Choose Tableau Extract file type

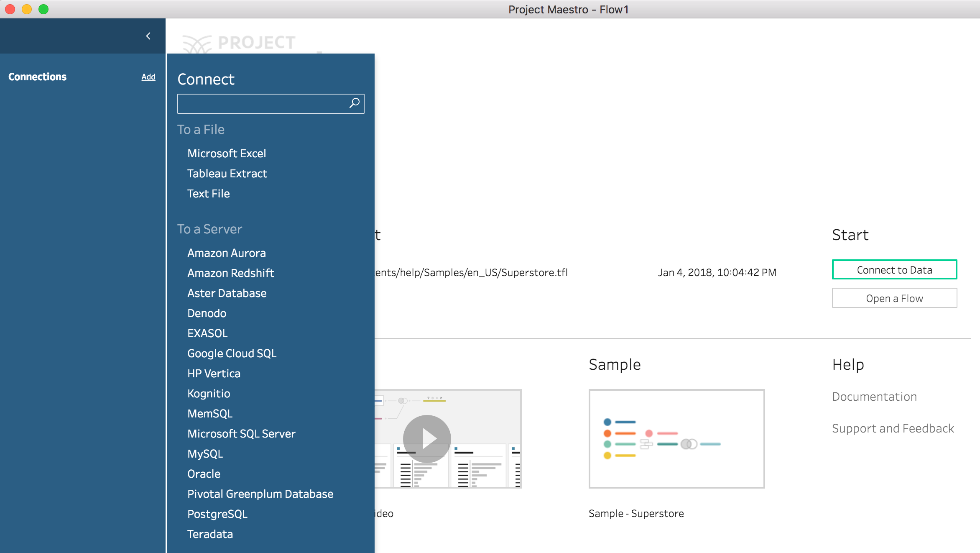pyautogui.click(x=227, y=174)
